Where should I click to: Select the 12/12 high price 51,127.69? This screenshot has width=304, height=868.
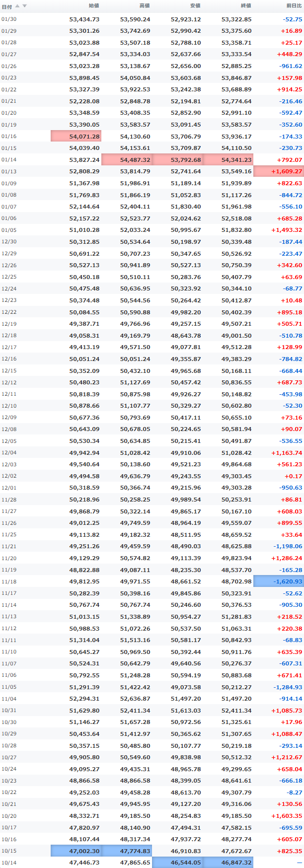click(x=135, y=382)
